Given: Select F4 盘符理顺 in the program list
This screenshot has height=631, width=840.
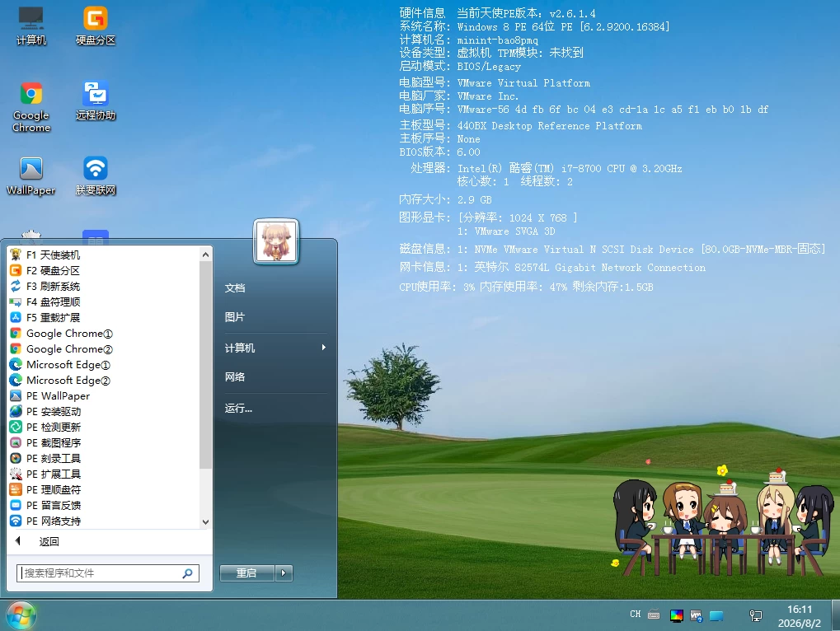Looking at the screenshot, I should point(105,301).
